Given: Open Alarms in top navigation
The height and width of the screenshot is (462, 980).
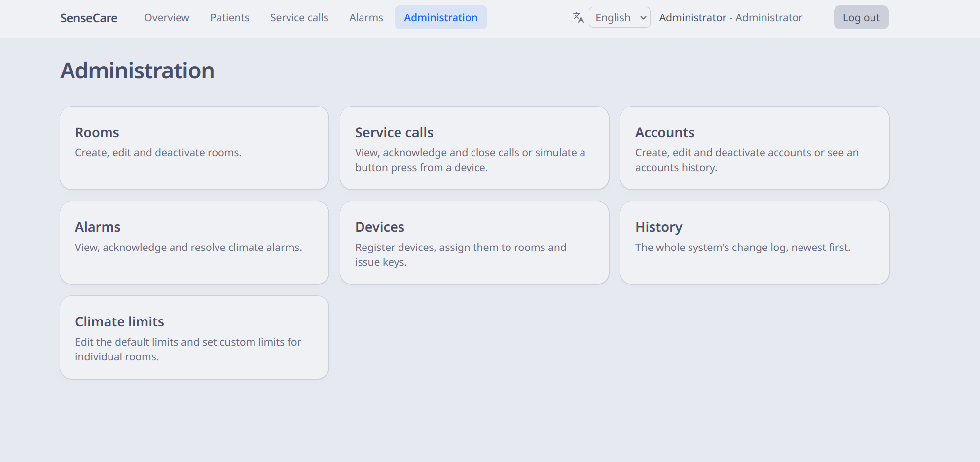Looking at the screenshot, I should pos(366,17).
